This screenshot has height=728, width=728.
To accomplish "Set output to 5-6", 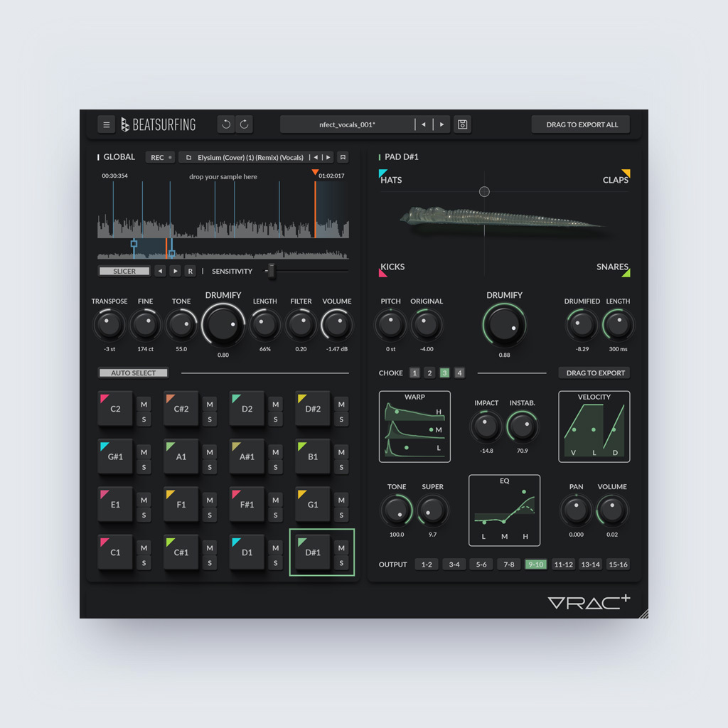I will (x=481, y=564).
